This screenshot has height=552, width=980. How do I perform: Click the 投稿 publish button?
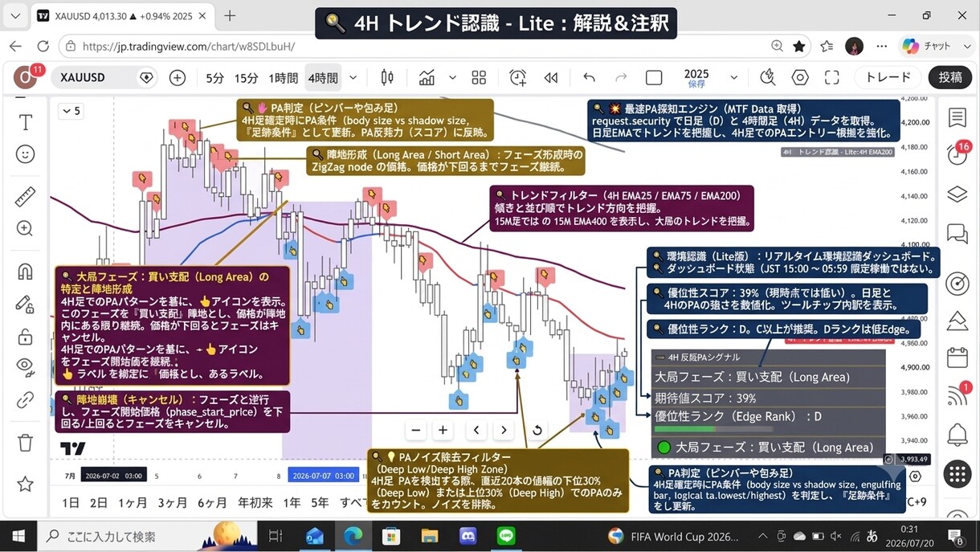pos(950,77)
